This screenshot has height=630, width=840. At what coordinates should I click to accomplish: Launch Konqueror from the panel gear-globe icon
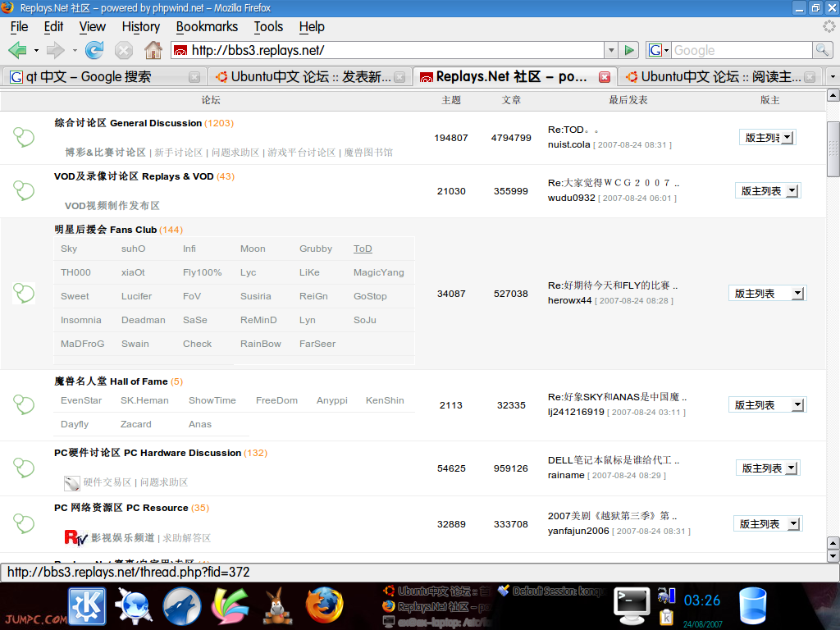pyautogui.click(x=134, y=606)
